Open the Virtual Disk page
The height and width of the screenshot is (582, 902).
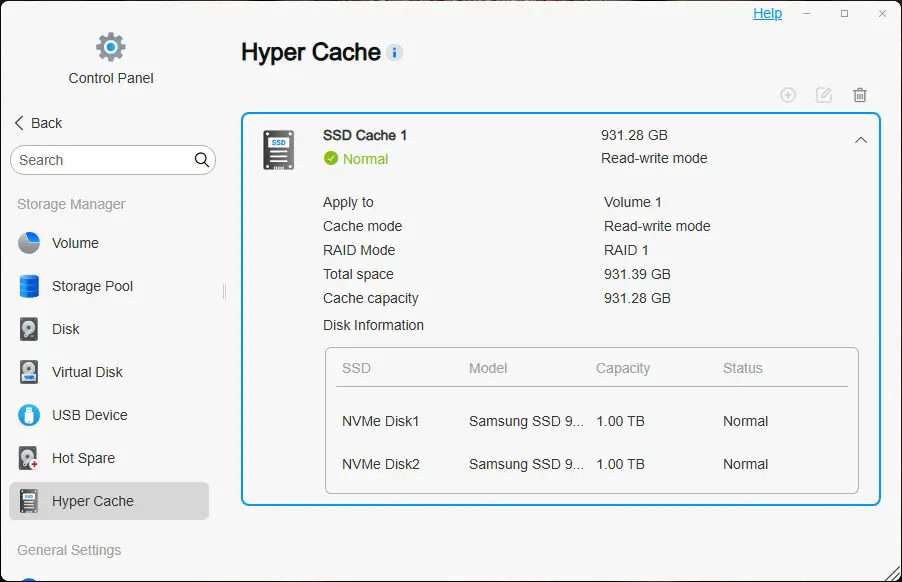coord(87,372)
